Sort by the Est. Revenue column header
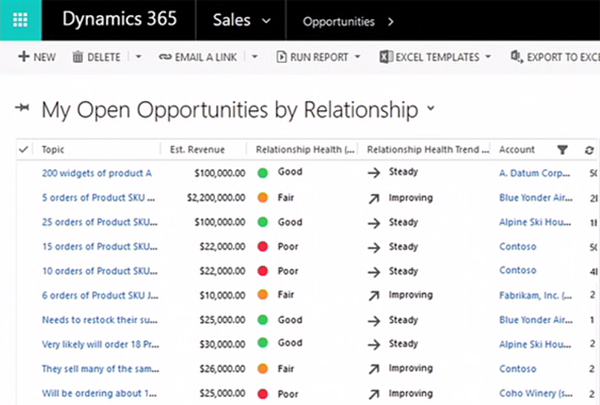 coord(198,150)
